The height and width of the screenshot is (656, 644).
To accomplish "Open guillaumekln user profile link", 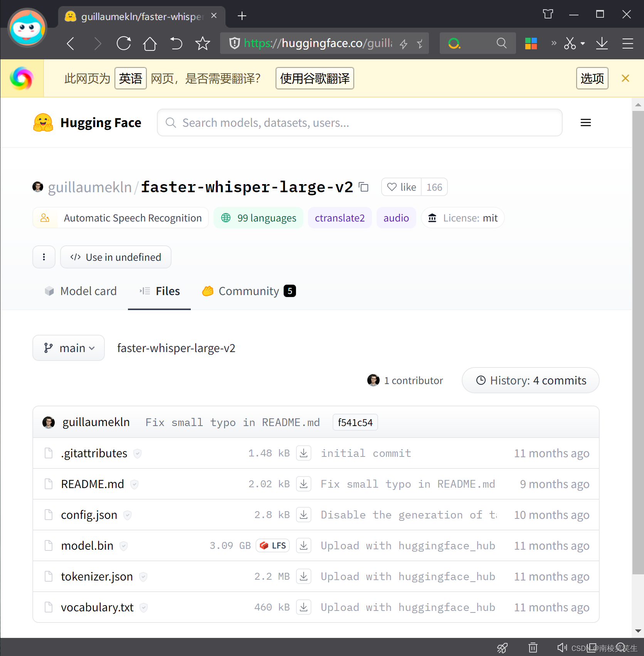I will tap(90, 187).
